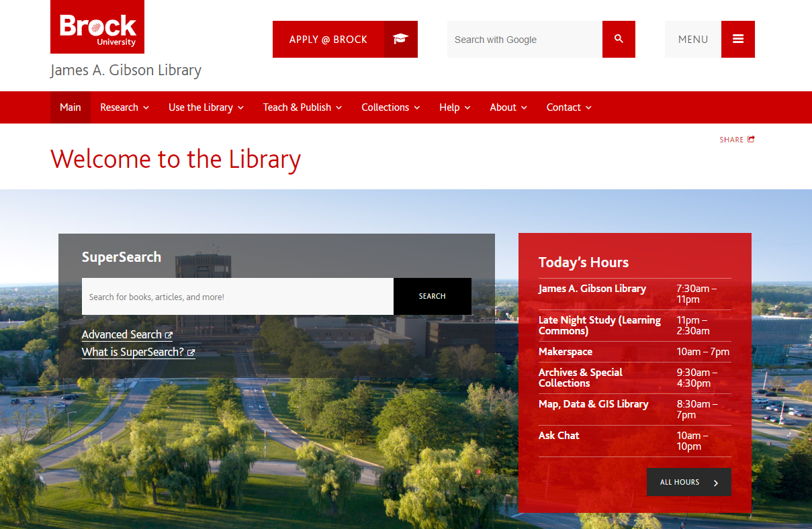Click the SuperSearch books and articles field
This screenshot has width=812, height=529.
[238, 296]
